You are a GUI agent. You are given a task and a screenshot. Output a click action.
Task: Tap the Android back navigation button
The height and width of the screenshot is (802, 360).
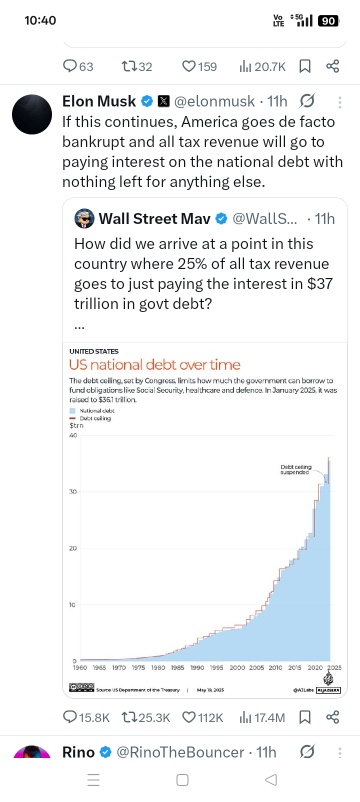click(271, 779)
